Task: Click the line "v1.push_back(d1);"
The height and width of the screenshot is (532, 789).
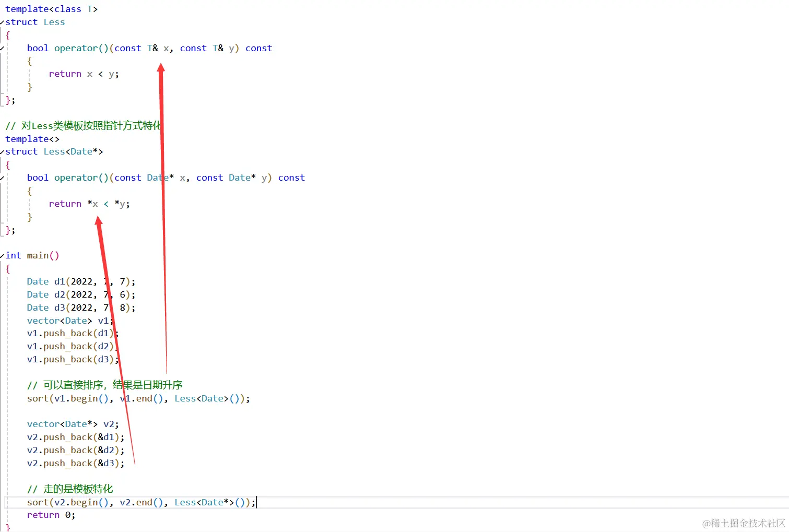Action: click(73, 333)
